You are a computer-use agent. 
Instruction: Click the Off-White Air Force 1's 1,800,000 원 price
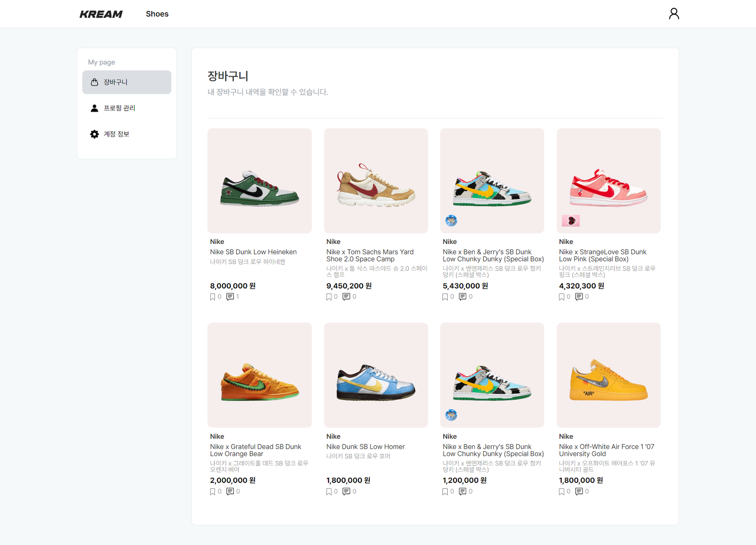(x=581, y=481)
